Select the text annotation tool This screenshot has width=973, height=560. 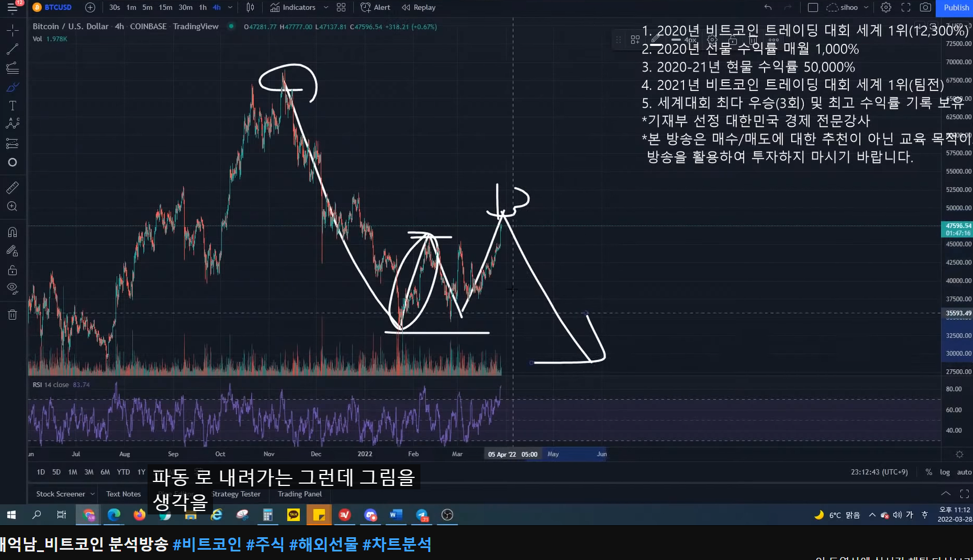13,106
